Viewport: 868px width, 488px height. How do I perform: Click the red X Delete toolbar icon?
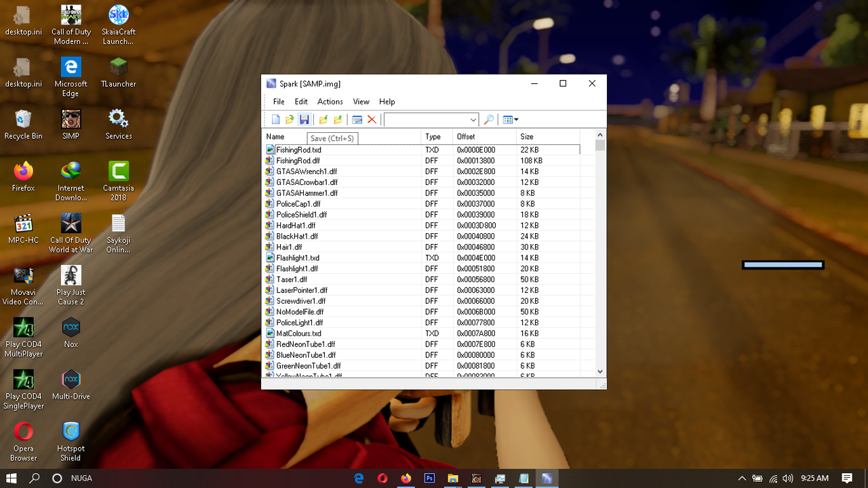(x=372, y=120)
